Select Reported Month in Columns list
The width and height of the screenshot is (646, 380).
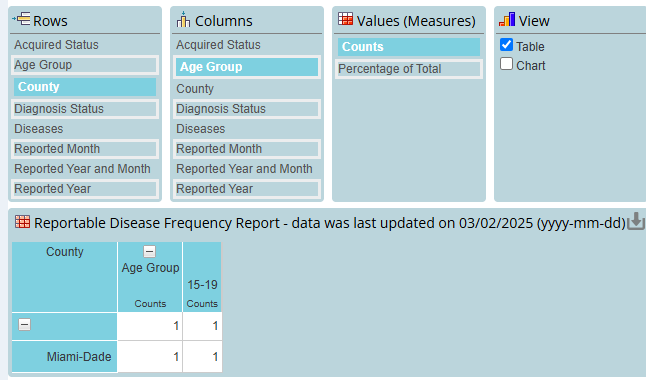[247, 149]
